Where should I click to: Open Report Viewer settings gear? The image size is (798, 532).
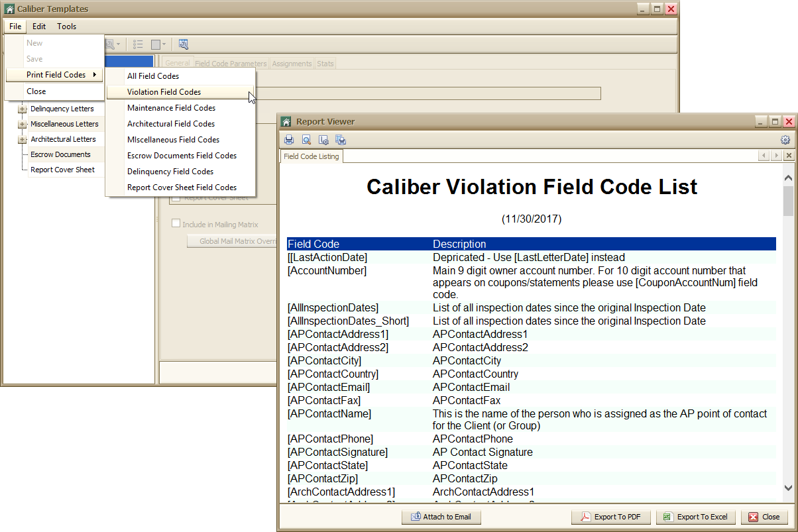(785, 140)
